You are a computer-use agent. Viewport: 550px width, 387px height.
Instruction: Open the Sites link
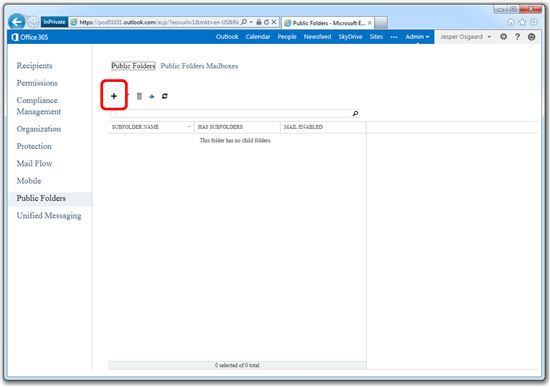coord(376,36)
